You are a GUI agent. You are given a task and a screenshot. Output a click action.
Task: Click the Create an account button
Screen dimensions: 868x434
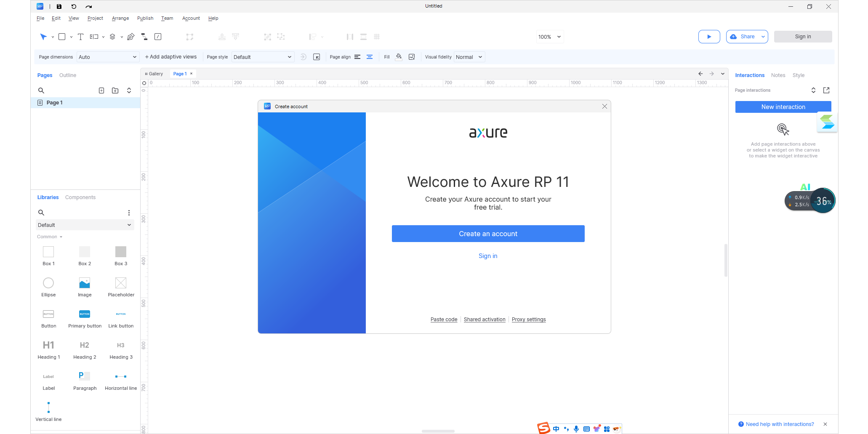(x=488, y=234)
